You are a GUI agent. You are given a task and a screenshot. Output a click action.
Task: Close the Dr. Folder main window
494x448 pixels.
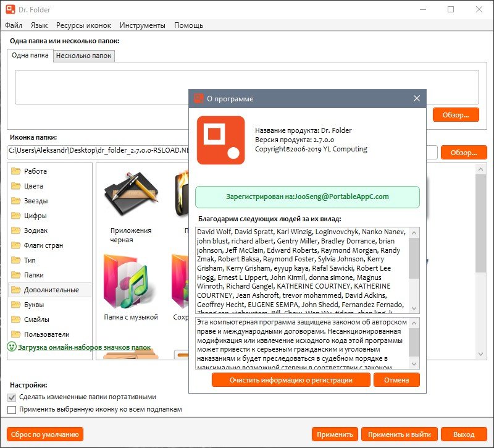(479, 9)
